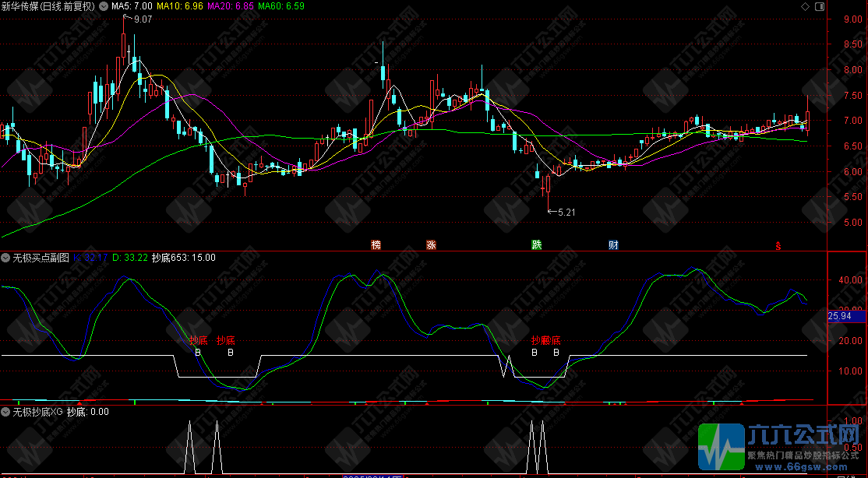Select the yellow MA10 indicator label
868x478 pixels.
pyautogui.click(x=180, y=6)
